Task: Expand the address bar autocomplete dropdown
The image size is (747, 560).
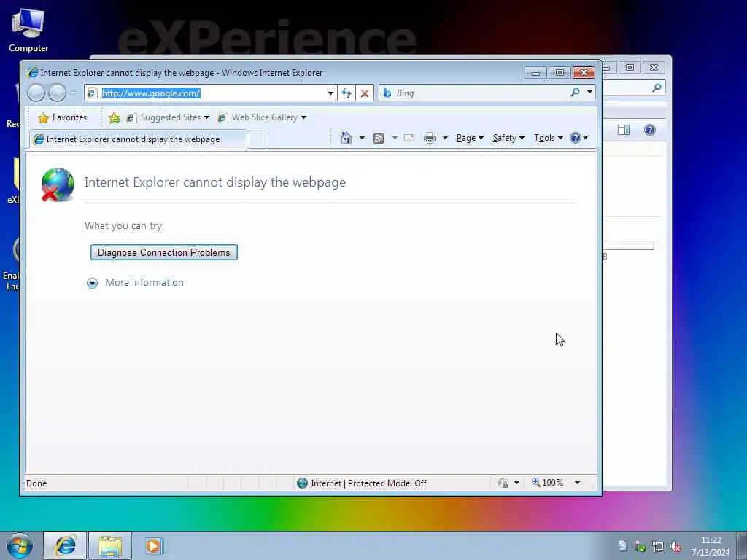Action: pyautogui.click(x=330, y=93)
